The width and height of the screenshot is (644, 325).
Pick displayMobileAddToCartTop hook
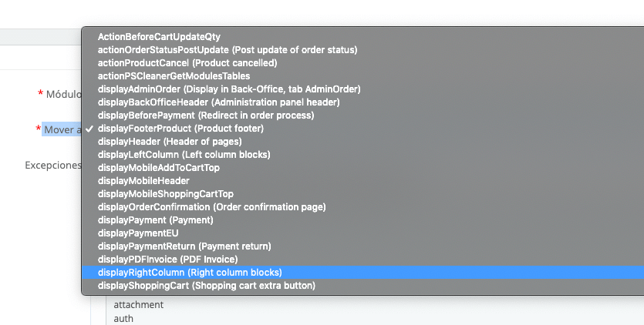[x=363, y=168]
